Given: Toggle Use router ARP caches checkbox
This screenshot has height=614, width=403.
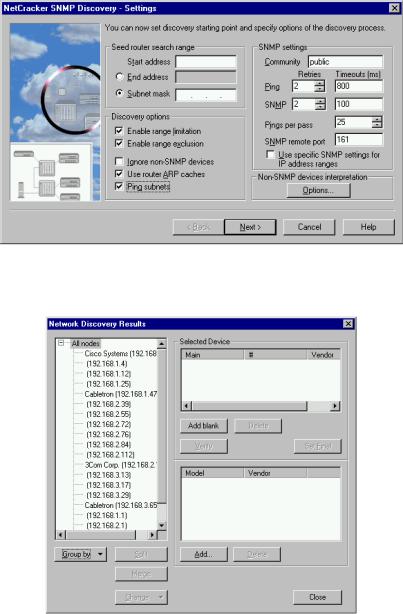Looking at the screenshot, I should click(119, 174).
